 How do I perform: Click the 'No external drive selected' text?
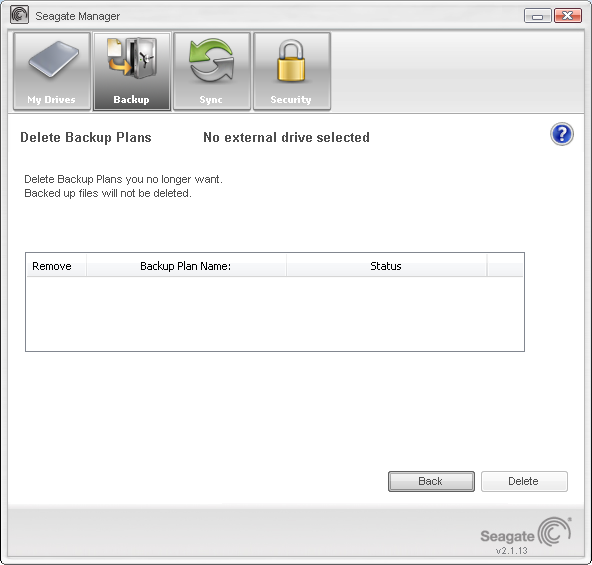[x=286, y=137]
